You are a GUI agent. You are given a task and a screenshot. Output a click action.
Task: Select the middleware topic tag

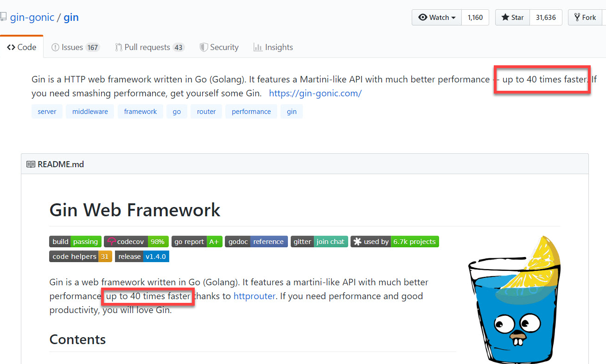point(90,112)
